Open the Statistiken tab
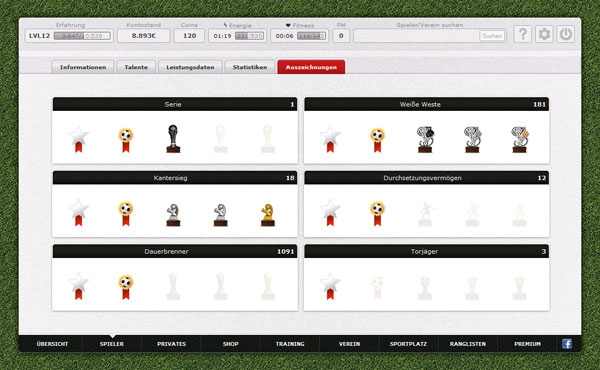The height and width of the screenshot is (370, 600). 250,67
